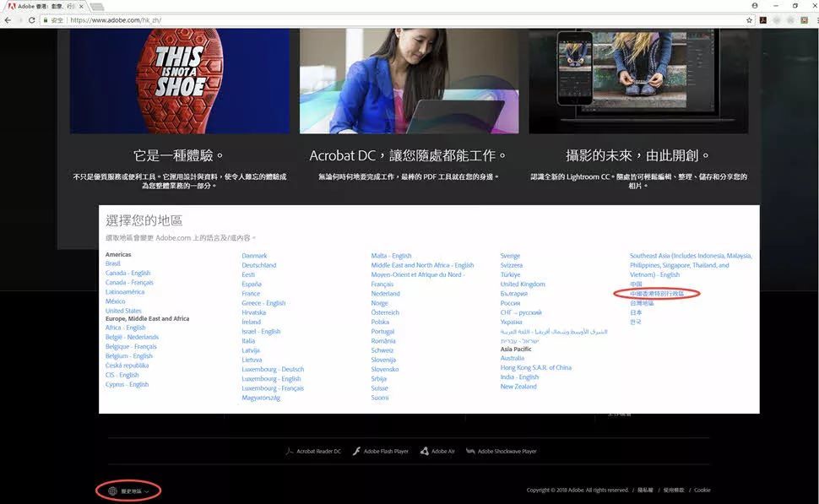This screenshot has height=504, width=819.
Task: Click the Adobe Shockwave Player icon
Action: [470, 451]
